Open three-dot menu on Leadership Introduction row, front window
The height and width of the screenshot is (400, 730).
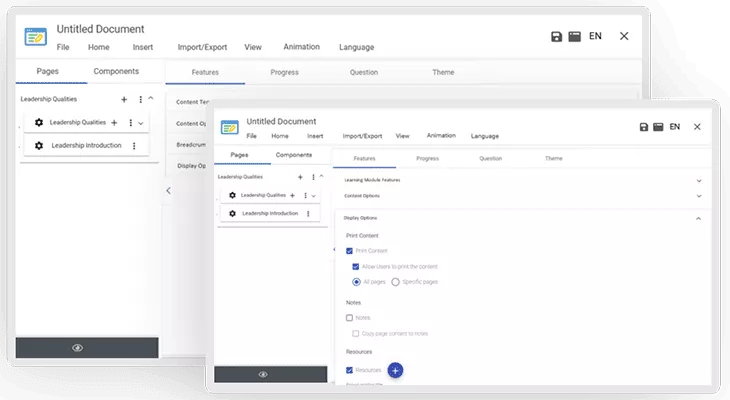308,214
